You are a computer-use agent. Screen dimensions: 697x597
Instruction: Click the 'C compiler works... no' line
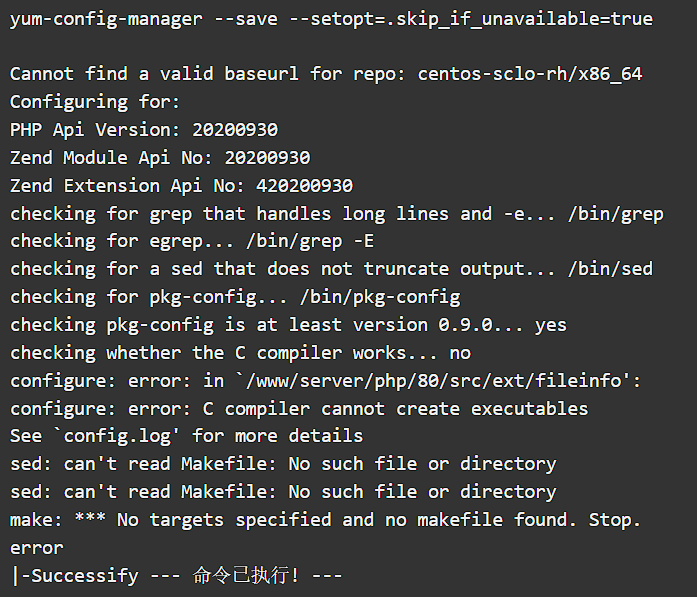pyautogui.click(x=240, y=353)
